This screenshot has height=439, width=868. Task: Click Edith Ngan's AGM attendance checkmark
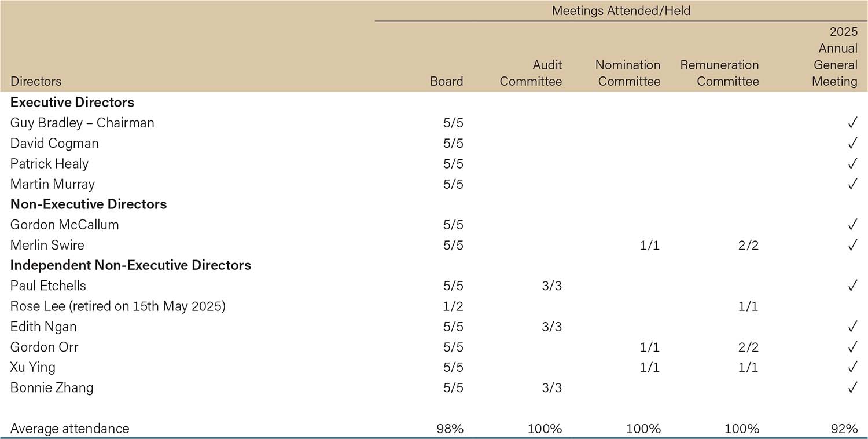[852, 327]
